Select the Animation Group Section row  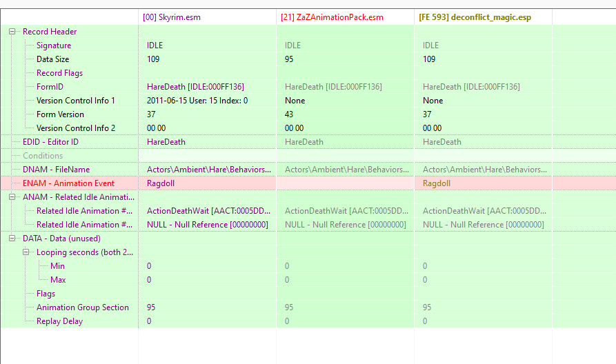[83, 307]
